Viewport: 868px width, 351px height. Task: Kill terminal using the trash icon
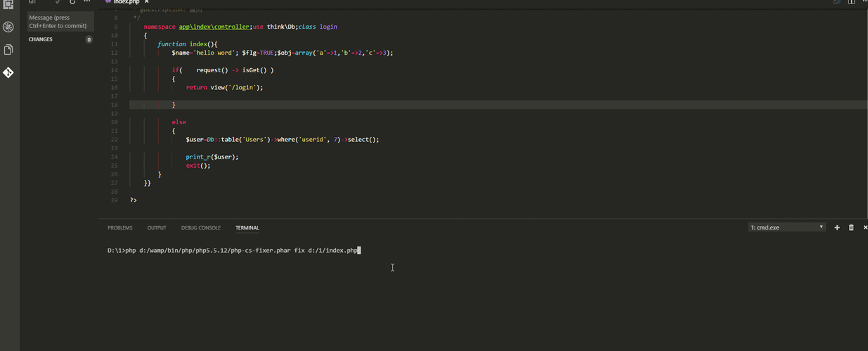click(x=851, y=227)
